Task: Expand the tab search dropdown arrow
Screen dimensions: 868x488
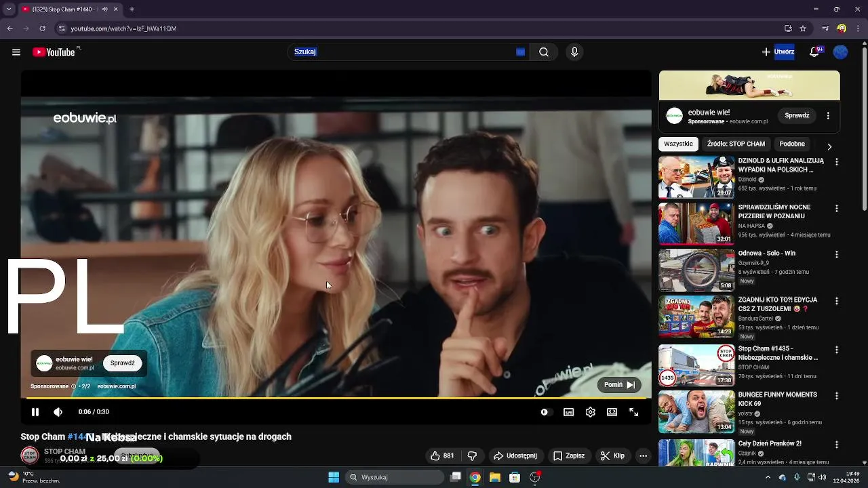Action: click(x=9, y=9)
